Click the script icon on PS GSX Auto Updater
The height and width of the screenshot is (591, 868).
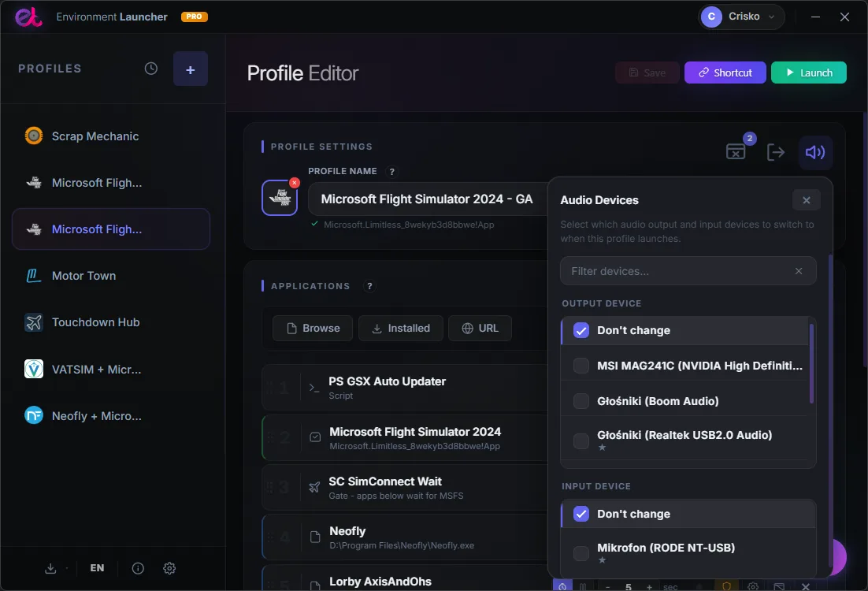(313, 388)
